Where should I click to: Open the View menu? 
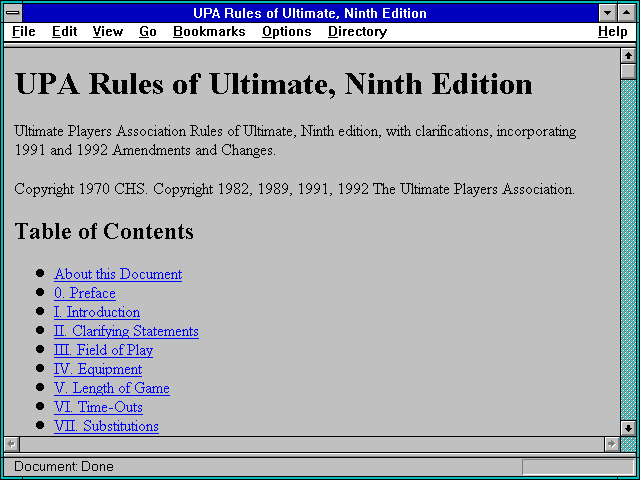(x=108, y=32)
